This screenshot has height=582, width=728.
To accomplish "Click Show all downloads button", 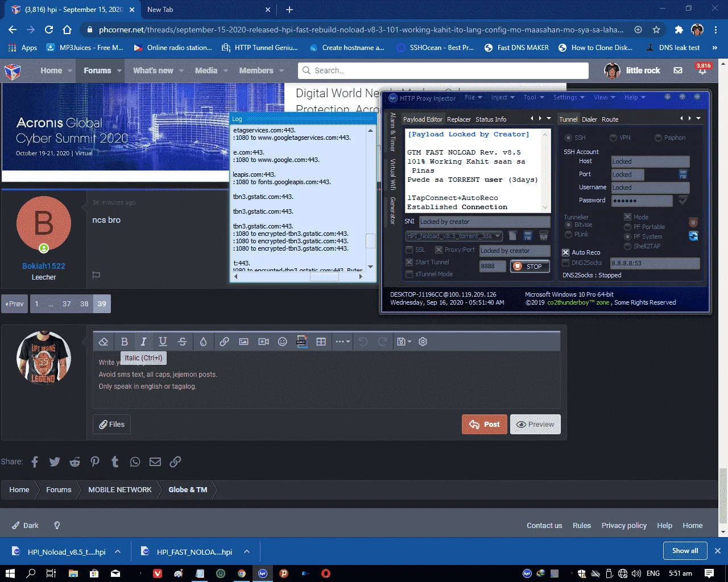I will 685,550.
